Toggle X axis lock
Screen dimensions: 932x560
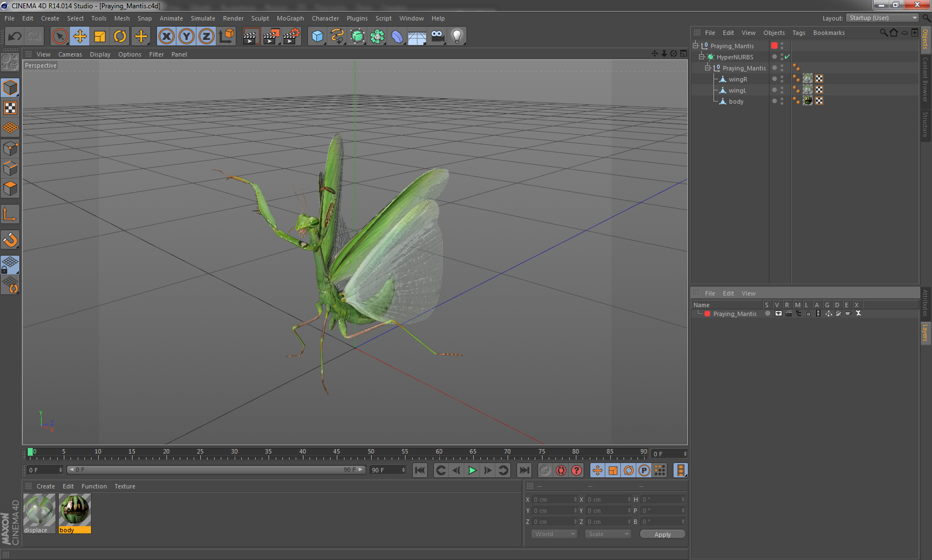[x=166, y=37]
